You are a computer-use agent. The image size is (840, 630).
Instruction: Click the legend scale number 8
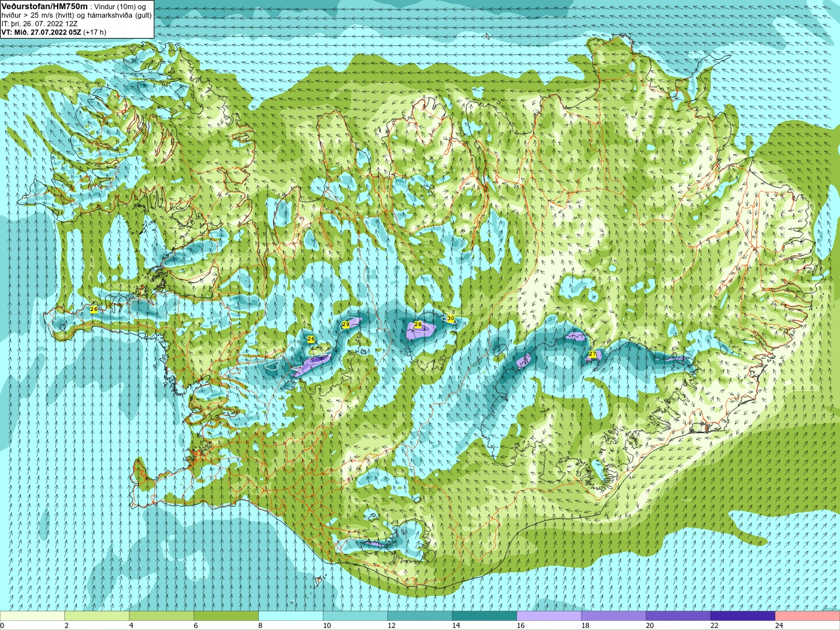pos(261,625)
